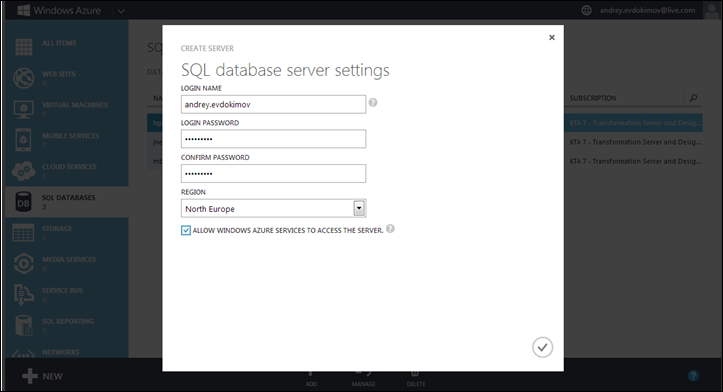Screen dimensions: 723x392
Task: Open the Networks sidebar icon
Action: pyautogui.click(x=24, y=353)
